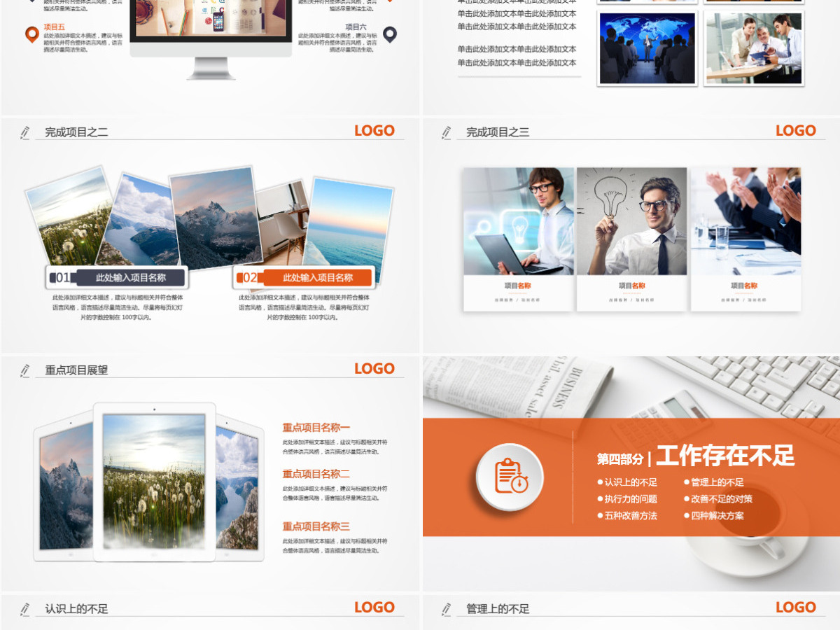
Task: Click the title 工作存在不足
Action: [725, 456]
